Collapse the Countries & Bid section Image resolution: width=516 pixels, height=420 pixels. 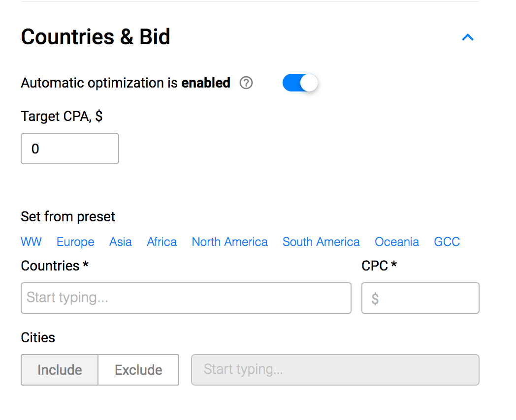(467, 37)
